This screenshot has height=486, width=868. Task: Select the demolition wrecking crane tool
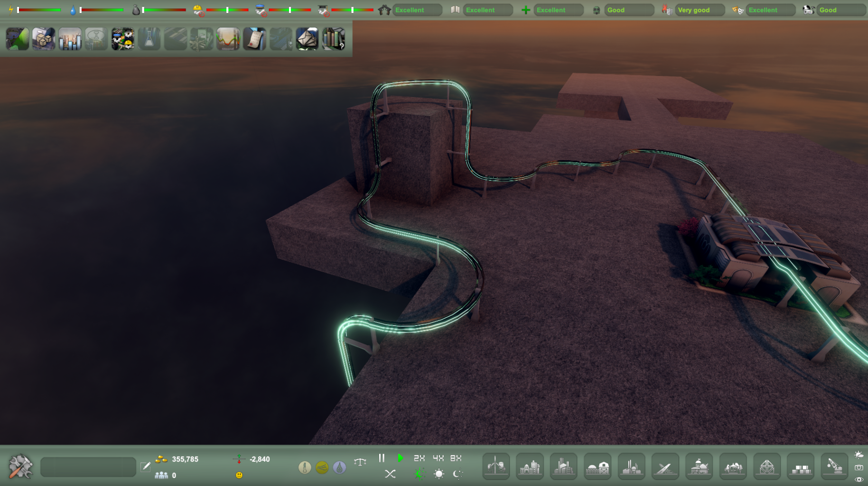click(834, 467)
